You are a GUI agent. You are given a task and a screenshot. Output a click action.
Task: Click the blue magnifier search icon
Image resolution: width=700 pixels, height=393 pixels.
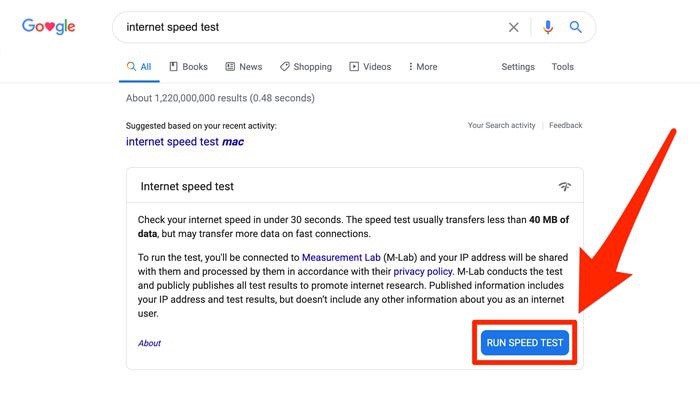pos(575,27)
